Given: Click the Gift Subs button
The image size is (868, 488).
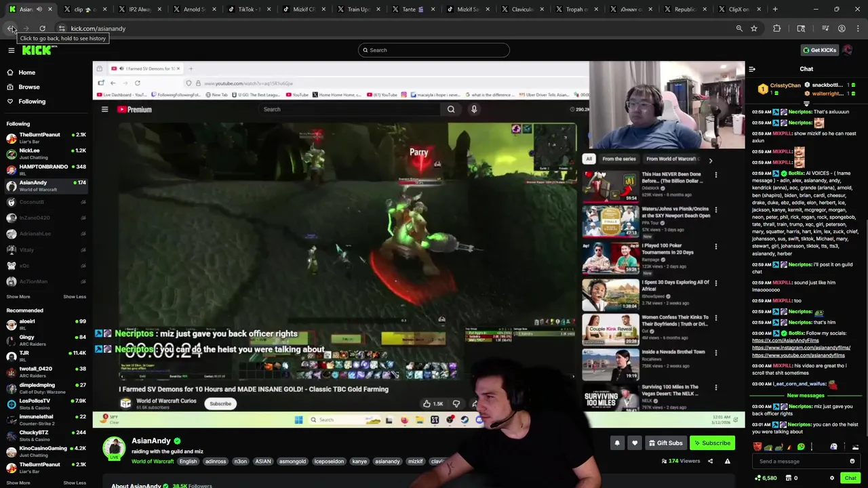Looking at the screenshot, I should (x=665, y=443).
